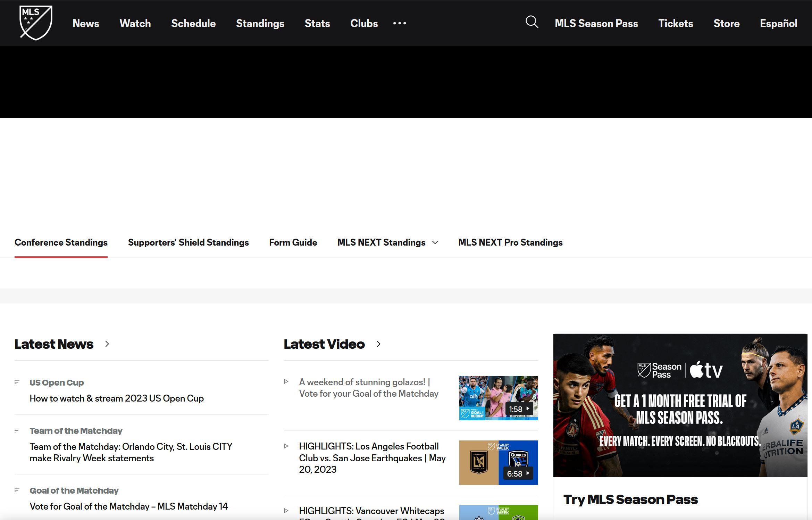Select MLS NEXT Pro Standings

coord(510,242)
